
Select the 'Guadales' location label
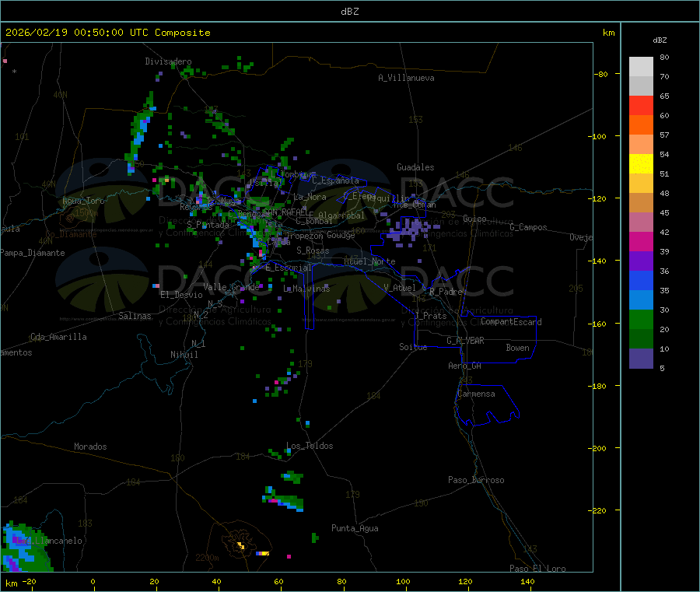coord(415,167)
